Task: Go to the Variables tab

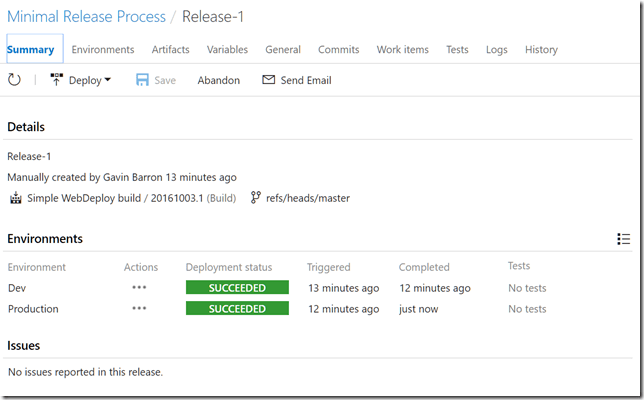Action: (227, 50)
